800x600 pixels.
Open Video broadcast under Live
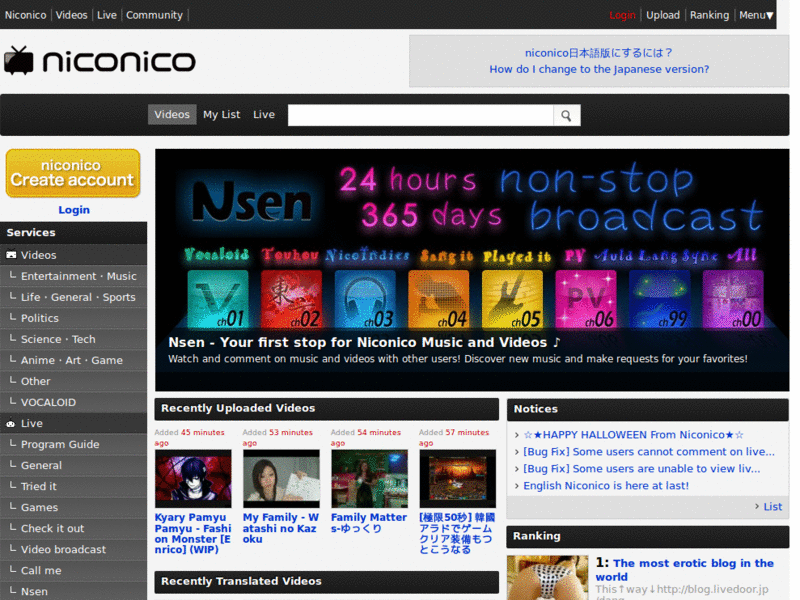coord(63,549)
